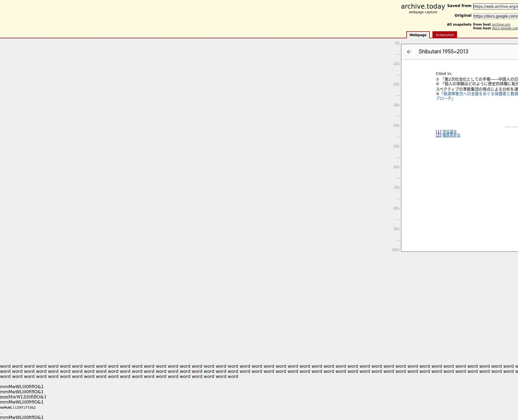Open footnote [1] 学位論文 link

click(449, 132)
